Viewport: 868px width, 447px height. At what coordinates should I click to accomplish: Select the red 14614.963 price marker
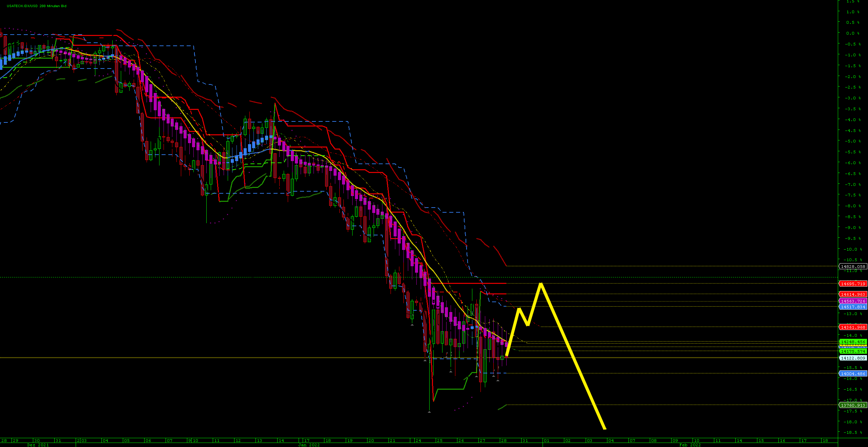click(853, 294)
